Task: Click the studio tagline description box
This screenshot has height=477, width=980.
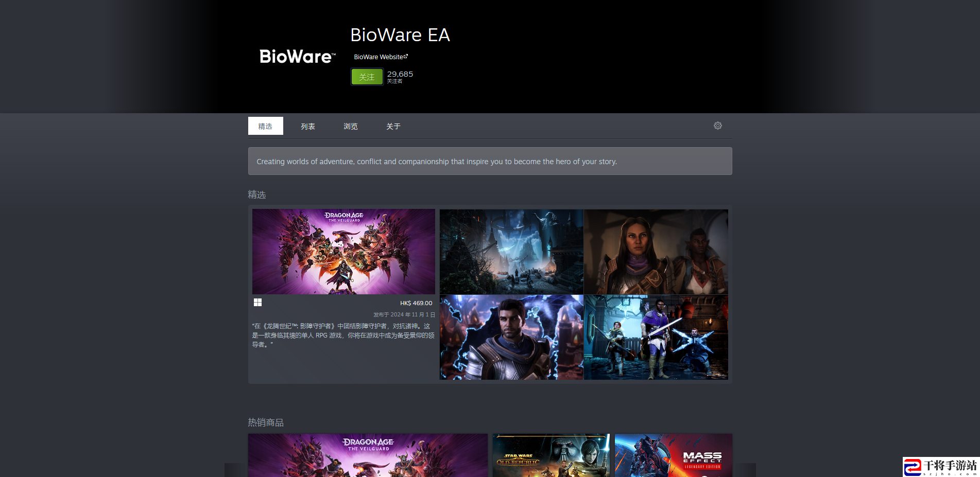Action: click(490, 161)
